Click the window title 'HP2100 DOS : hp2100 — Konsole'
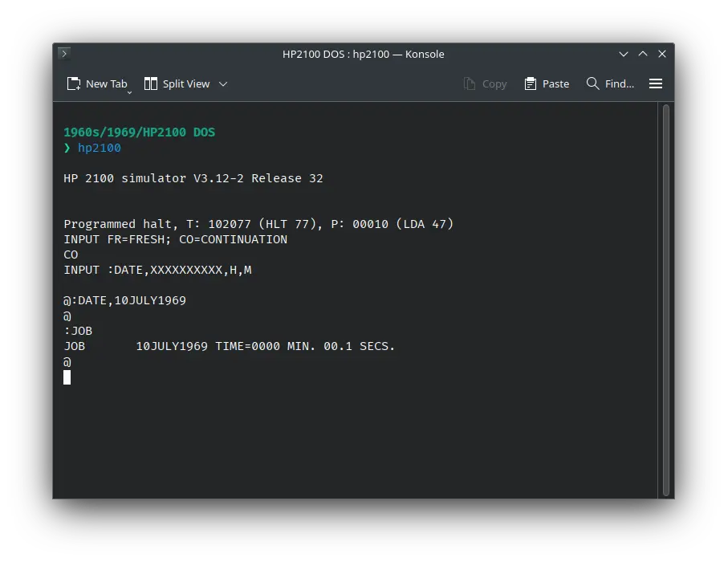Viewport: 728px width, 562px height. pos(363,54)
